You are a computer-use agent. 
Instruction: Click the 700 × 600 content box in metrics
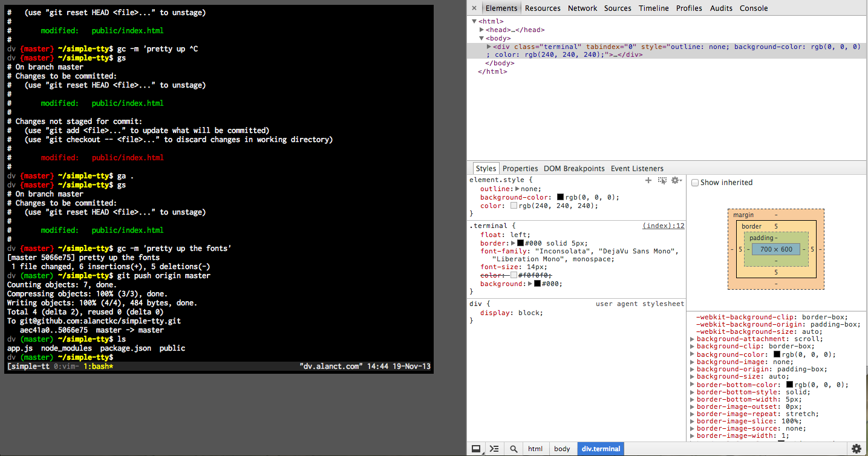[776, 249]
